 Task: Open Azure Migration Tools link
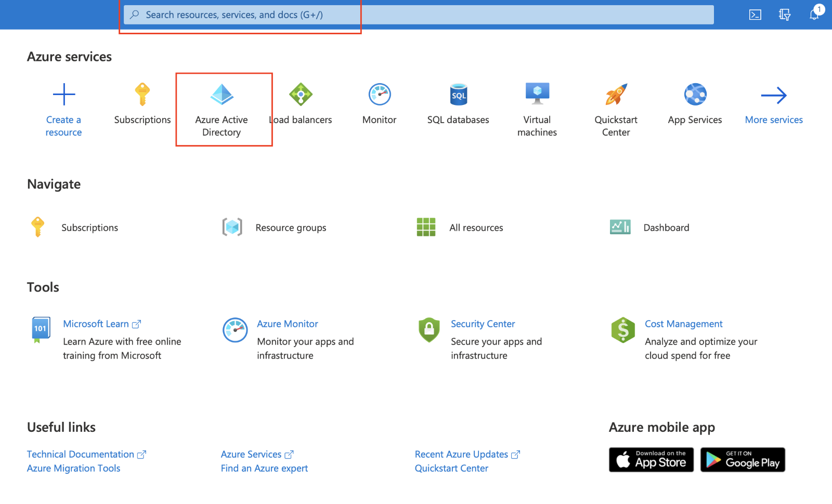[73, 468]
